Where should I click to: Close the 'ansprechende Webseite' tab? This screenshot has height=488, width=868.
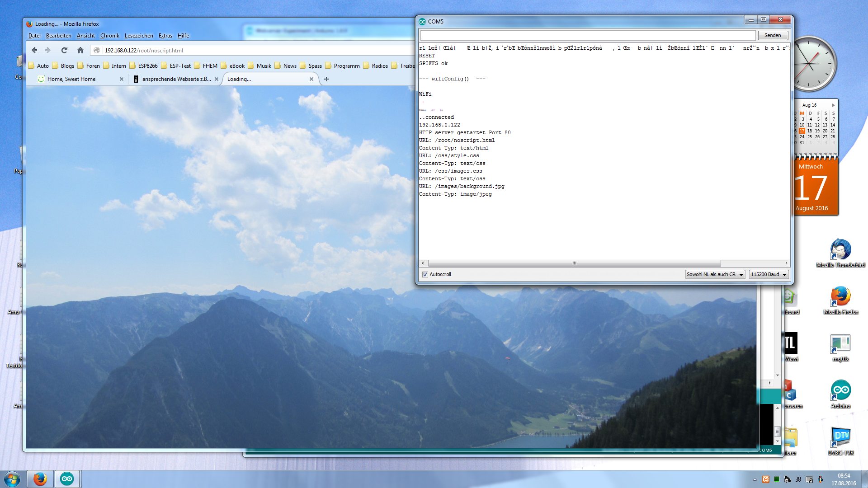217,79
